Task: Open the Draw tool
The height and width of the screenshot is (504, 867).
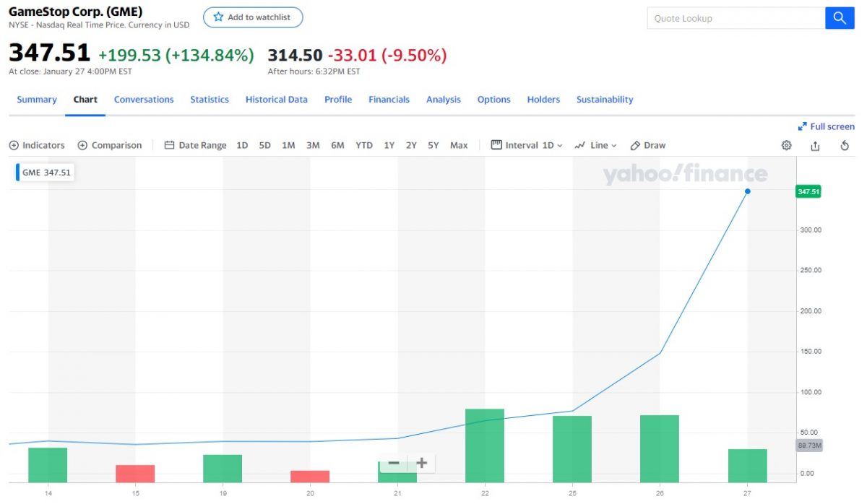Action: point(648,145)
